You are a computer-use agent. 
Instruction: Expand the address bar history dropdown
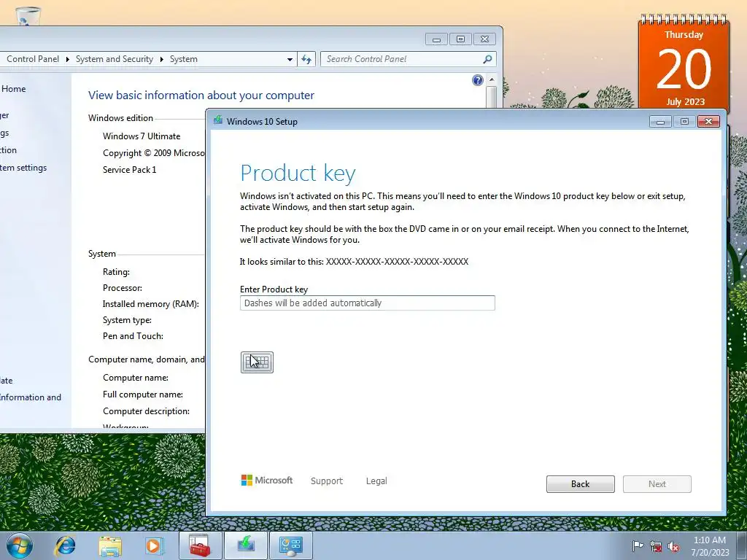pyautogui.click(x=290, y=60)
